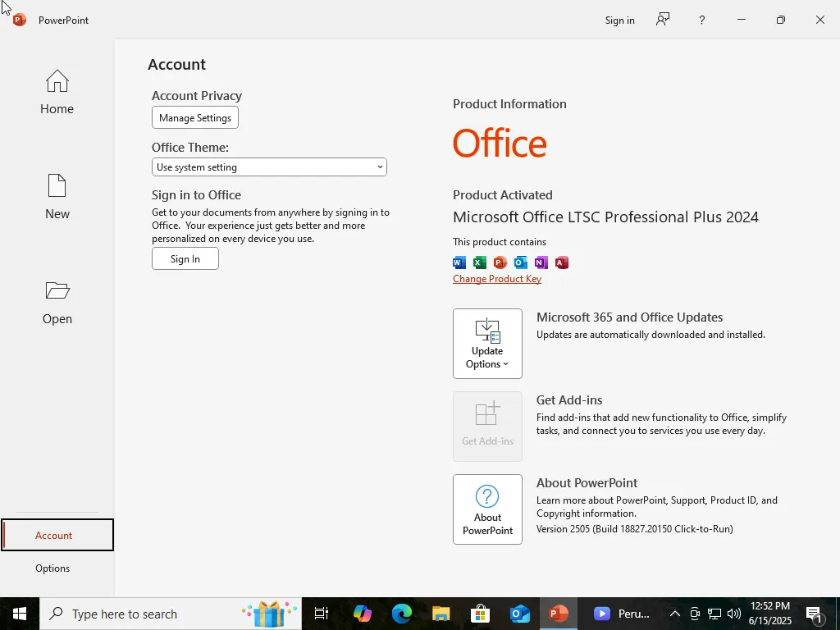
Task: Open the notification center icon
Action: pyautogui.click(x=815, y=614)
